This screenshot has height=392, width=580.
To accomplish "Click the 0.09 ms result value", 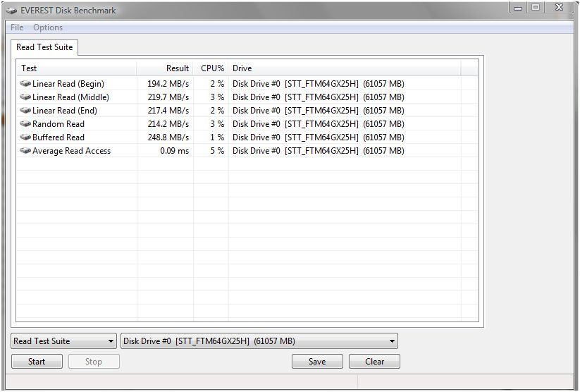I will 174,151.
